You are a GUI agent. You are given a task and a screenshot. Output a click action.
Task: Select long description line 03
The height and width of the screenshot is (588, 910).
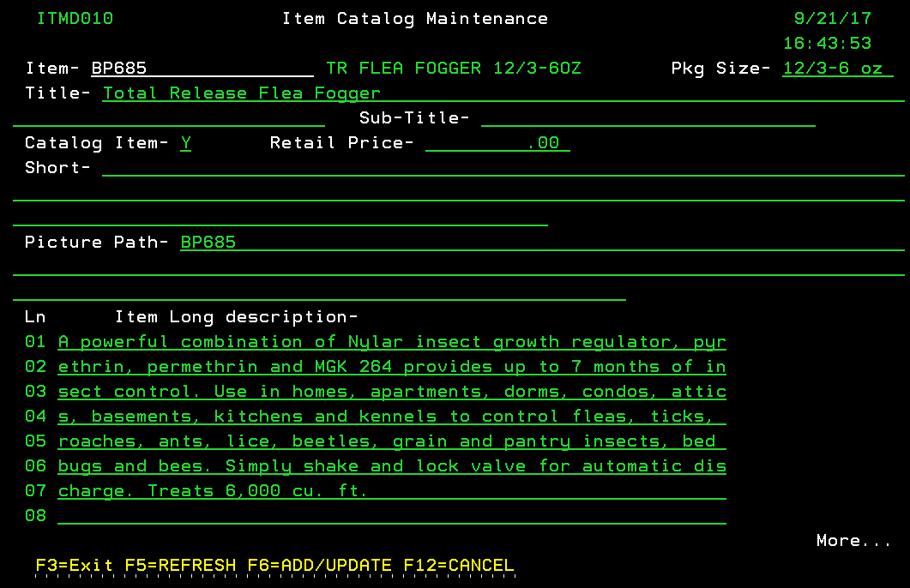[x=392, y=392]
